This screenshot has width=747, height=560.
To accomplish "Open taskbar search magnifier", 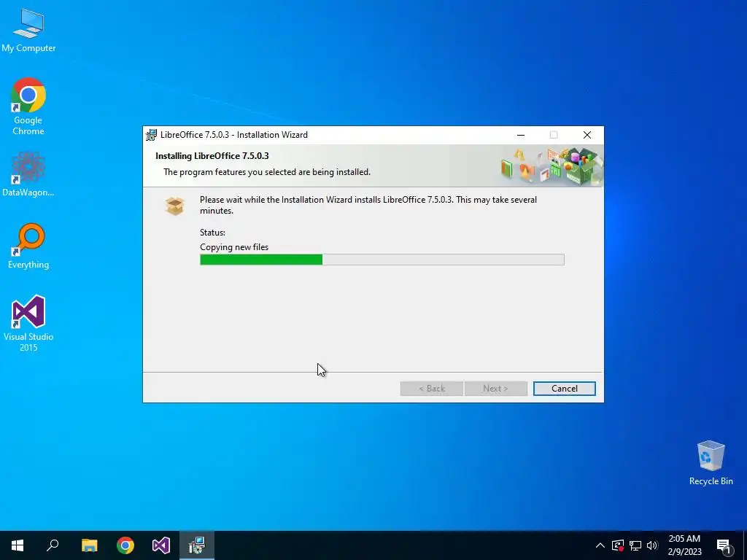I will point(53,545).
